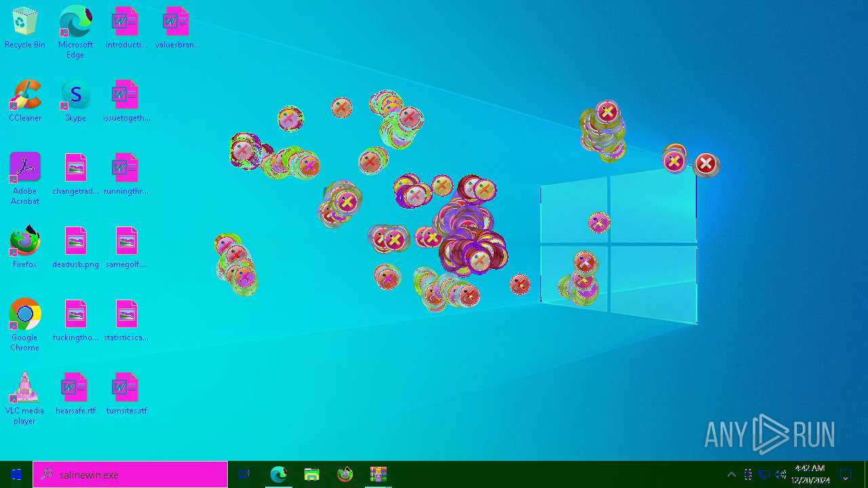The height and width of the screenshot is (488, 868).
Task: Open the VLC media player shortcut
Action: point(25,398)
